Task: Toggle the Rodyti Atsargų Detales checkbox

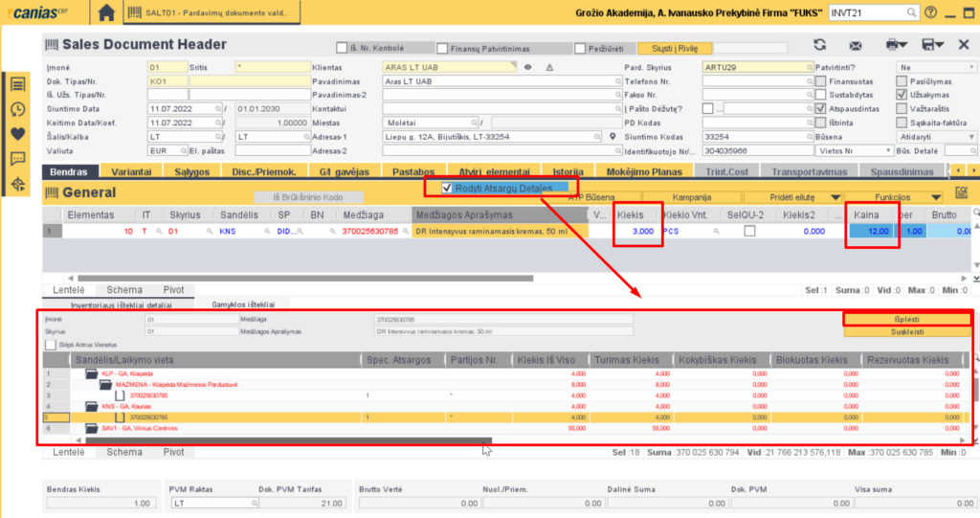Action: (x=447, y=188)
